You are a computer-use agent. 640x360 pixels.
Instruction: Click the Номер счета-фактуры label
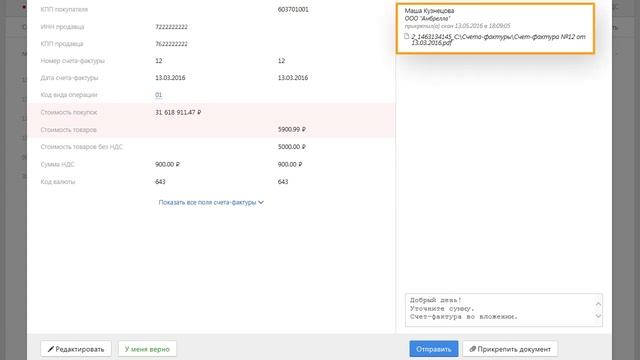[x=72, y=61]
